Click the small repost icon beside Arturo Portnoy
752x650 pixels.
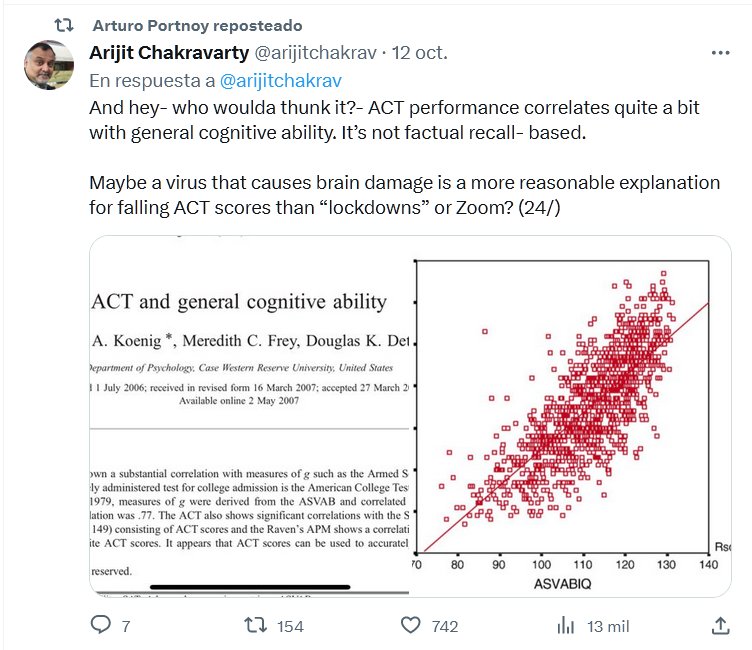(62, 24)
